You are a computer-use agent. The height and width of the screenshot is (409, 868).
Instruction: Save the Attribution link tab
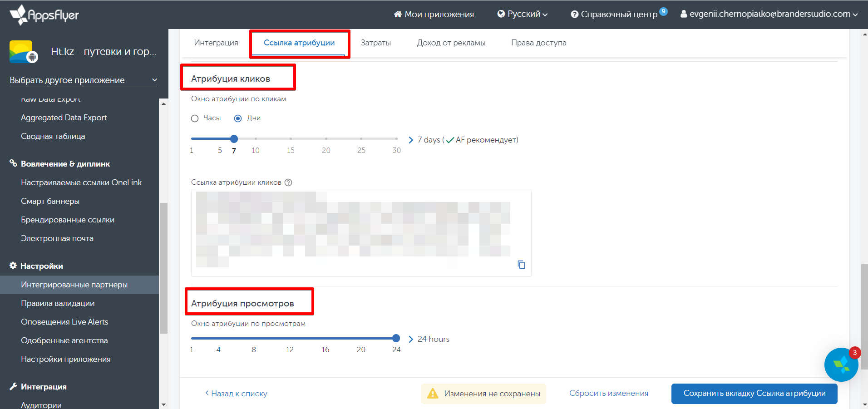754,394
